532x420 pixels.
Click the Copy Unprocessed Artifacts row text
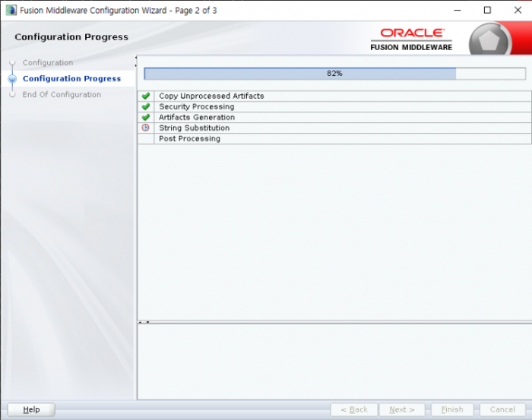coord(211,96)
